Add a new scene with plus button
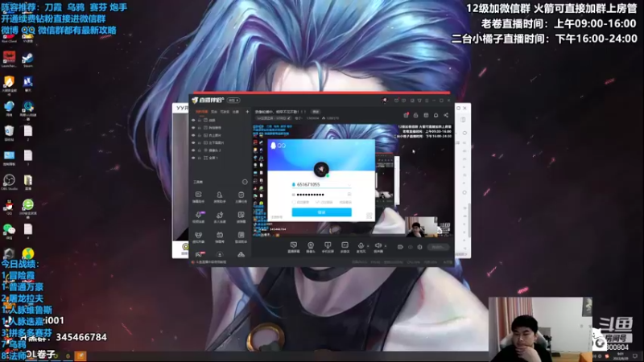 (247, 112)
